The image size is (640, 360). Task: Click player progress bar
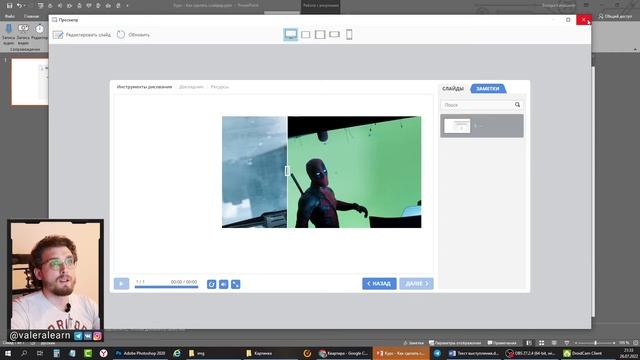167,287
